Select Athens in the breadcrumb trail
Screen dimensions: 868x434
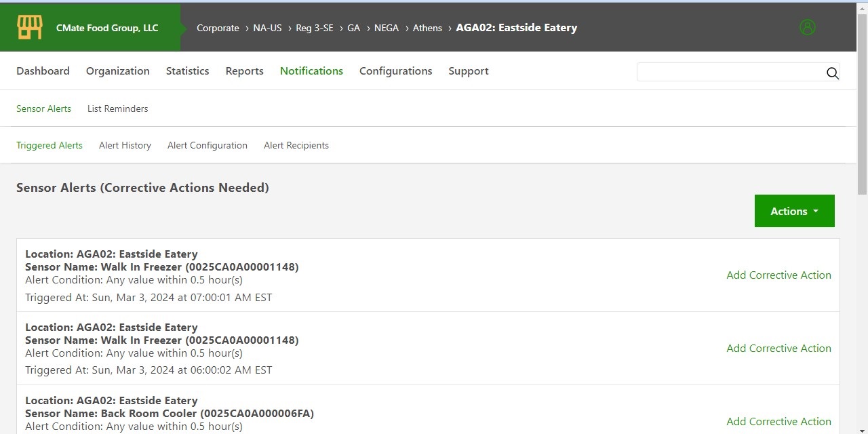point(427,28)
